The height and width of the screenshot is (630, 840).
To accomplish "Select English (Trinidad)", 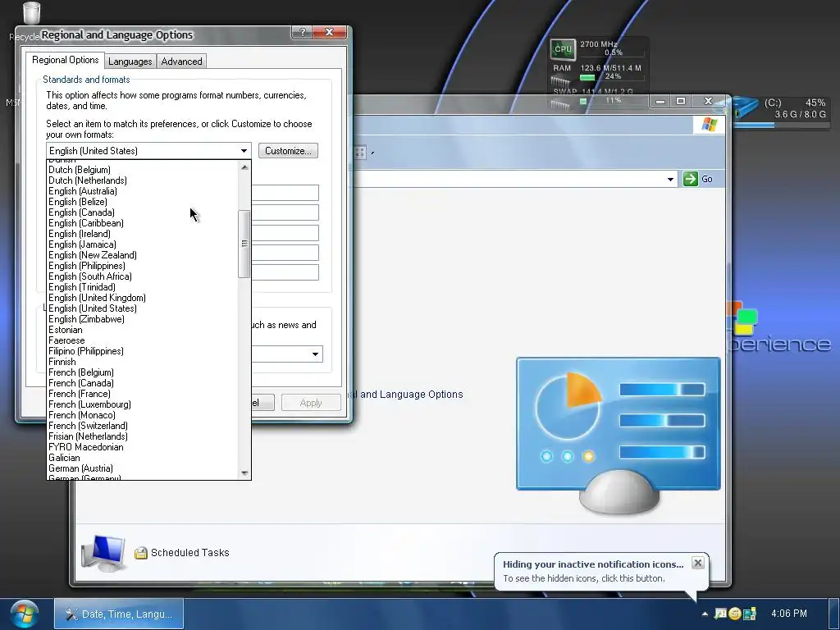I will coord(143,287).
